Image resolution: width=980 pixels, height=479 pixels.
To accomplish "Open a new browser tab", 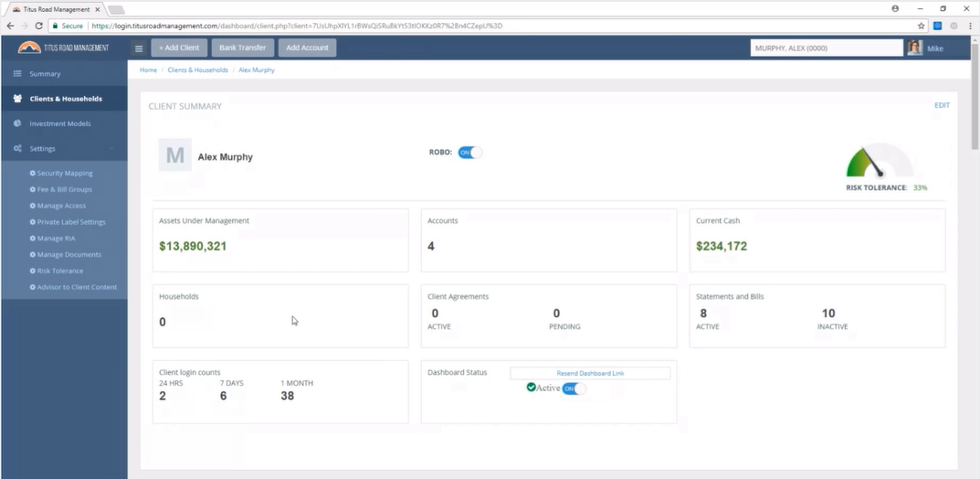I will 116,9.
